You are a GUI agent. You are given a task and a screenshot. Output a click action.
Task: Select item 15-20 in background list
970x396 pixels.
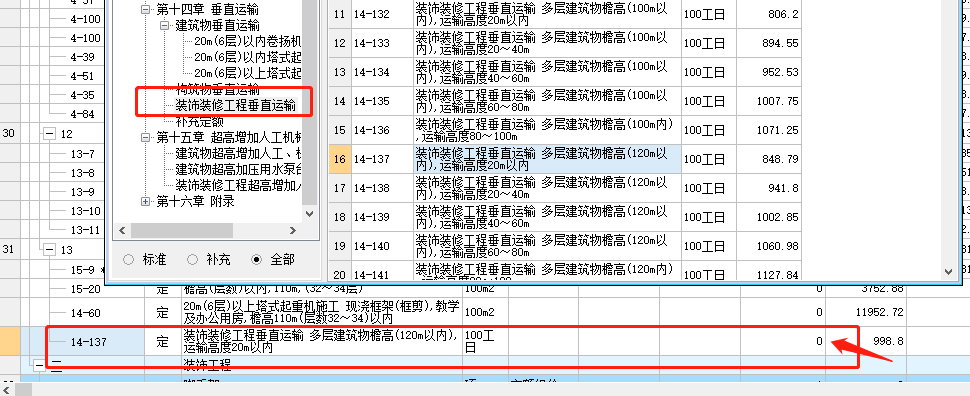point(85,289)
